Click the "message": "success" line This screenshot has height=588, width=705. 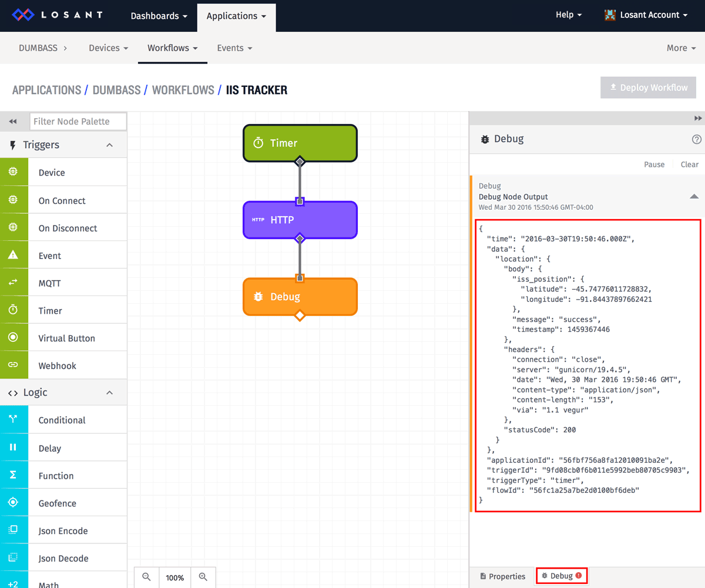556,320
